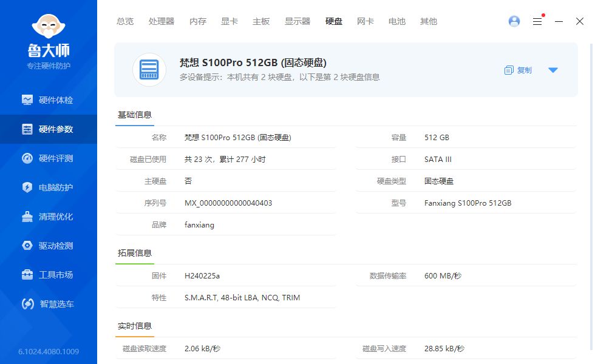Expand the disk selector dropdown arrow

553,70
